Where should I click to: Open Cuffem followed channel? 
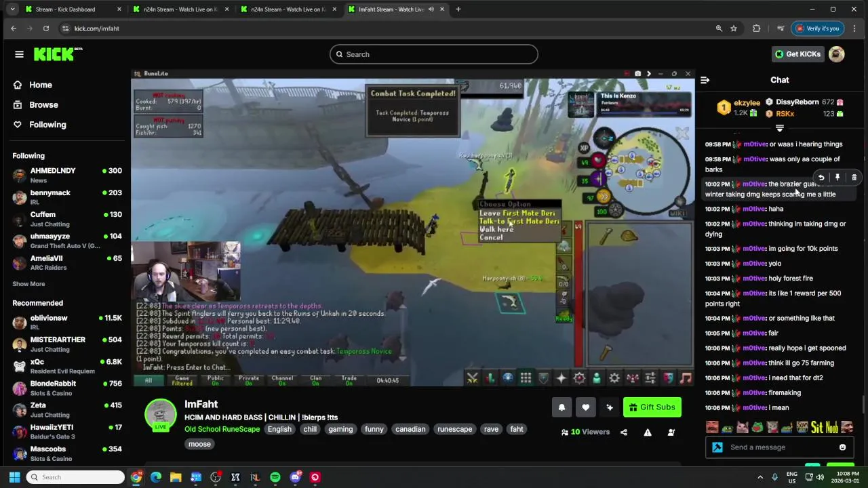coord(66,219)
